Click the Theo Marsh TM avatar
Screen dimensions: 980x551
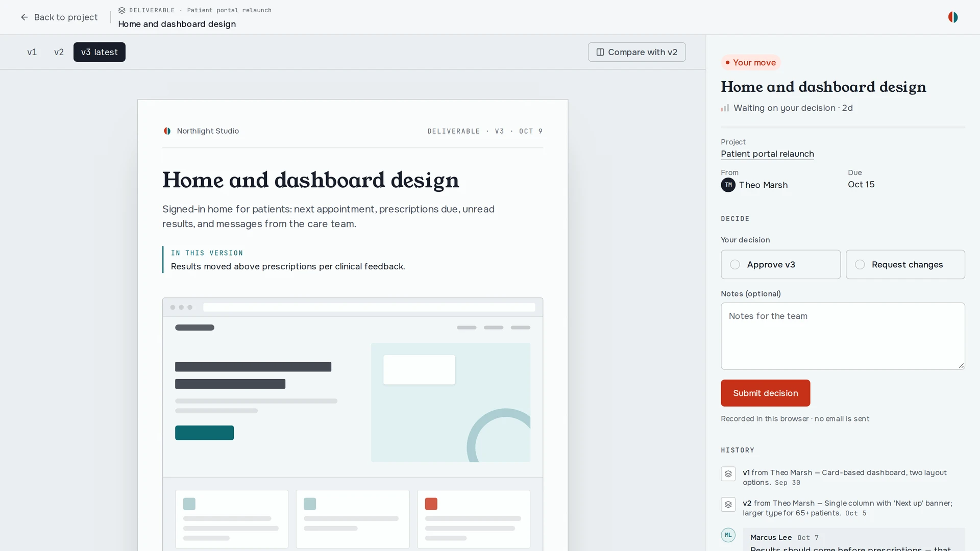tap(728, 185)
